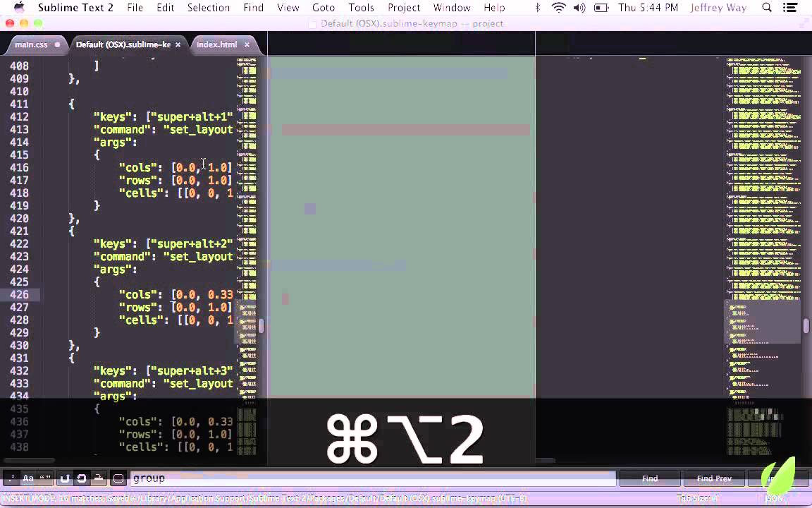Toggle case sensitive search option

pos(28,478)
